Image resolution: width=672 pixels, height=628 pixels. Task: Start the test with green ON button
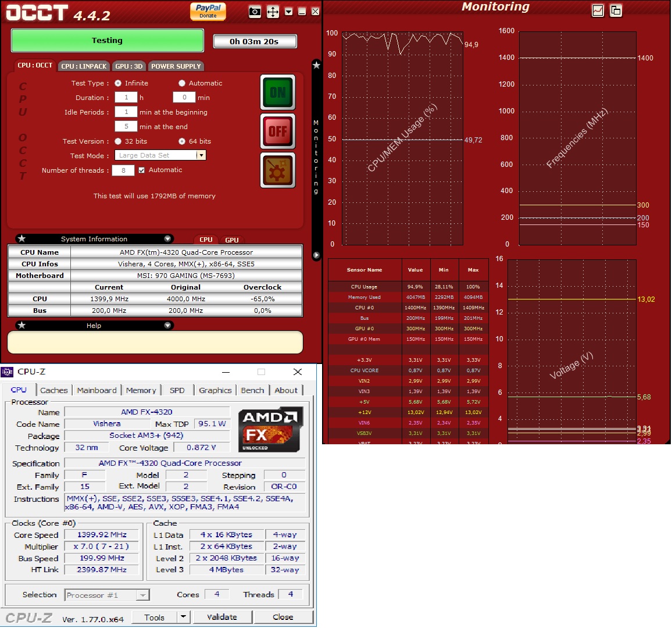[278, 92]
